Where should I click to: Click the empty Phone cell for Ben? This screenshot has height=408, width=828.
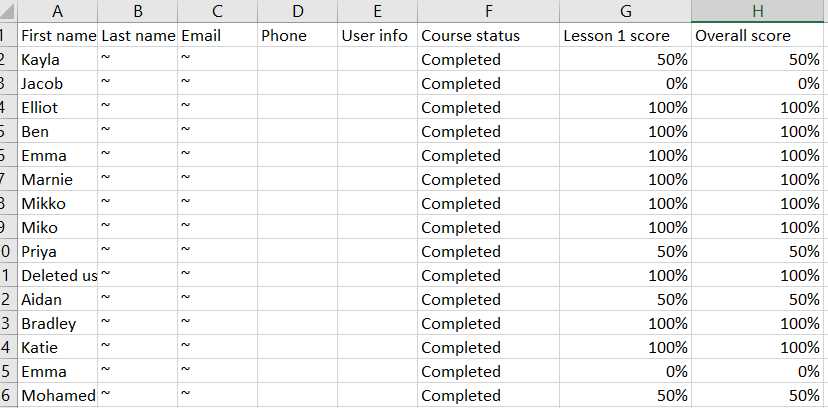click(297, 131)
